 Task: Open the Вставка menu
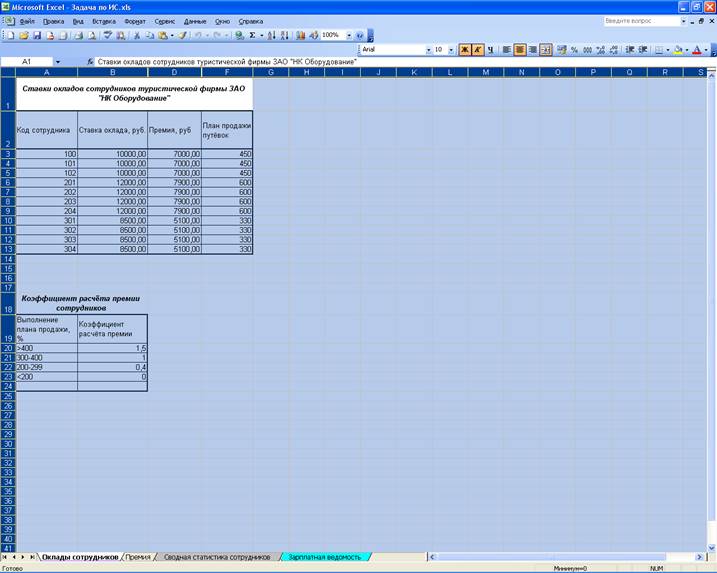[x=104, y=21]
